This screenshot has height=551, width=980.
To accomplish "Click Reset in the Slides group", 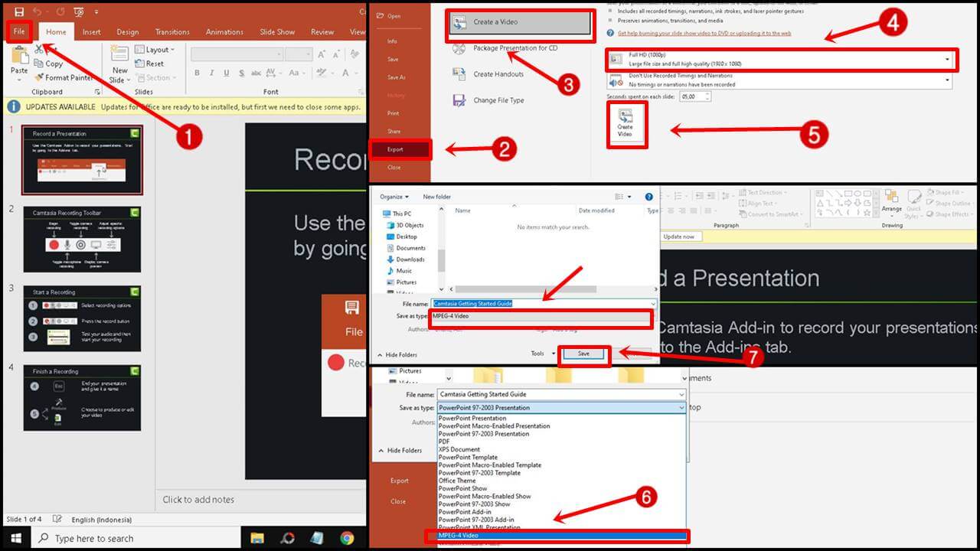I will point(149,64).
